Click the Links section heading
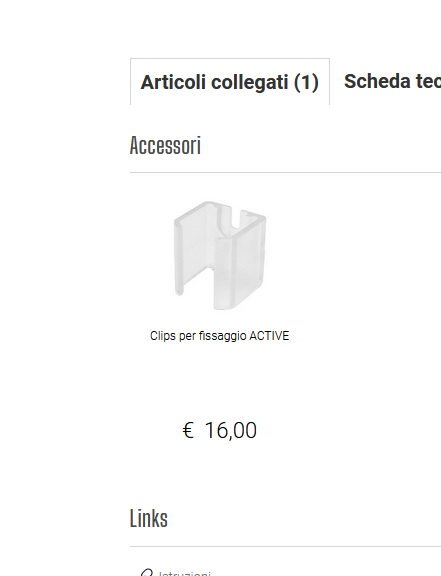Screen dimensions: 441x576 click(149, 518)
